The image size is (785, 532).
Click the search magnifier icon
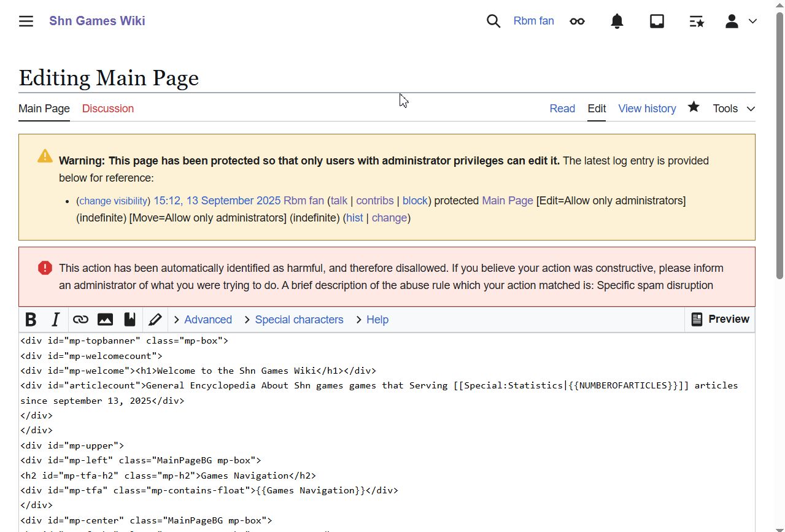click(493, 21)
